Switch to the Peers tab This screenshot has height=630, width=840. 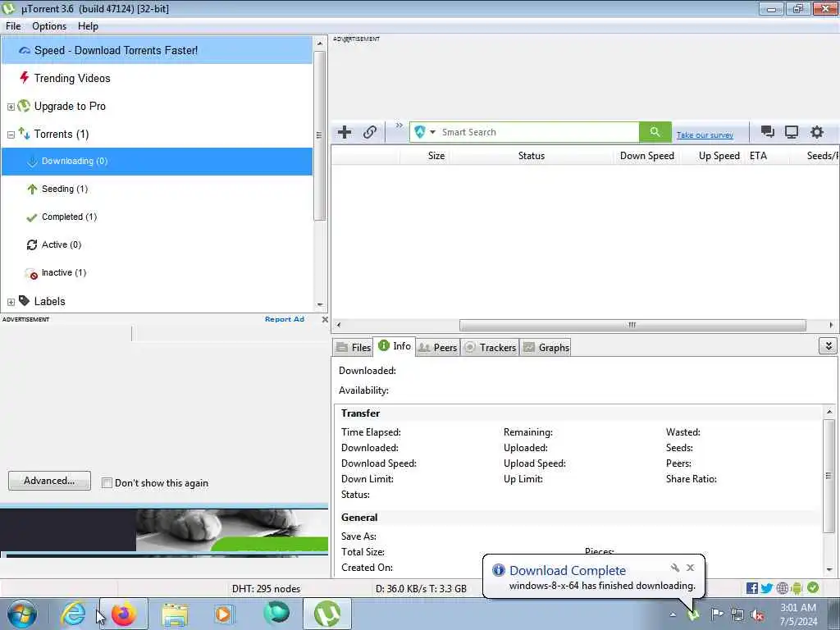click(x=437, y=347)
